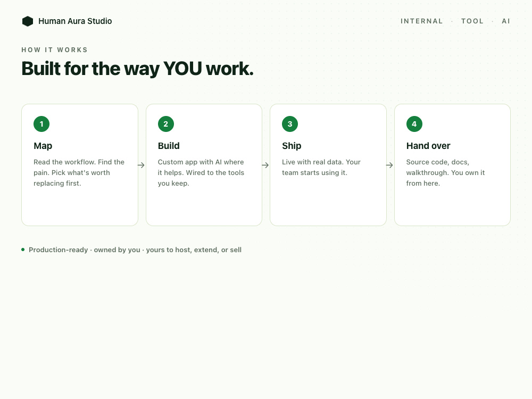Click the AI header label
The image size is (532, 399).
(506, 21)
